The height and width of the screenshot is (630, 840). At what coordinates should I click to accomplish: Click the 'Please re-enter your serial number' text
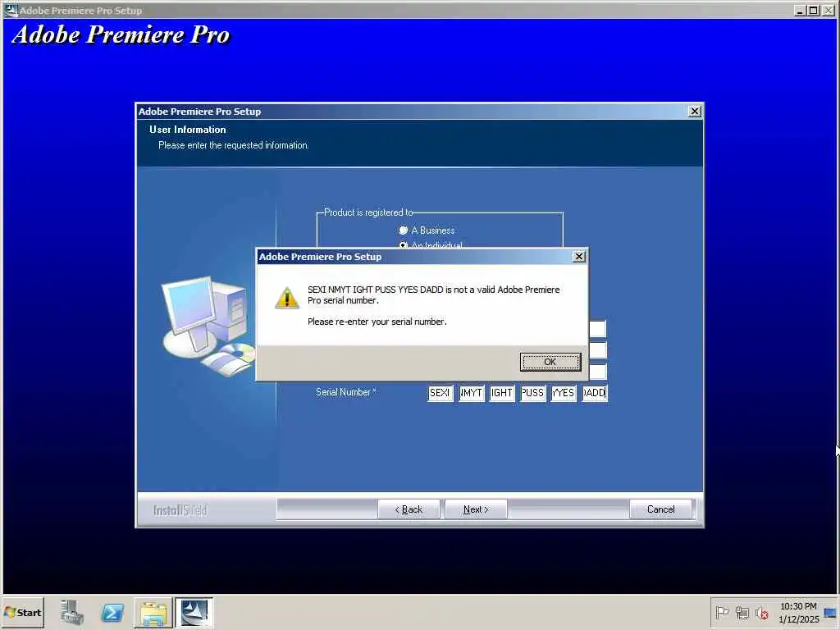pyautogui.click(x=377, y=322)
